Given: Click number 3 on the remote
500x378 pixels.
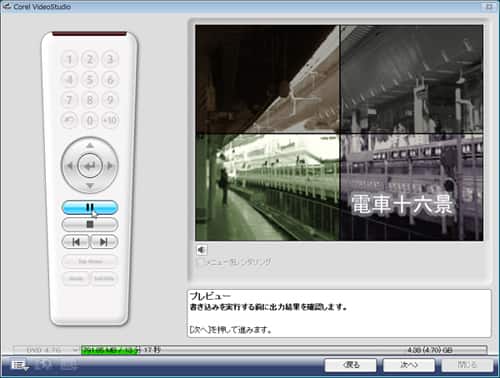Looking at the screenshot, I should 110,60.
